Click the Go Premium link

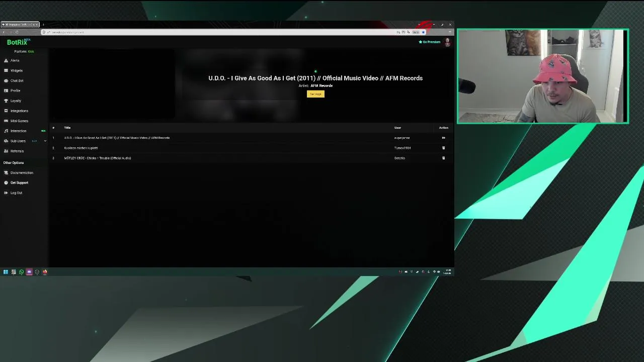click(430, 42)
